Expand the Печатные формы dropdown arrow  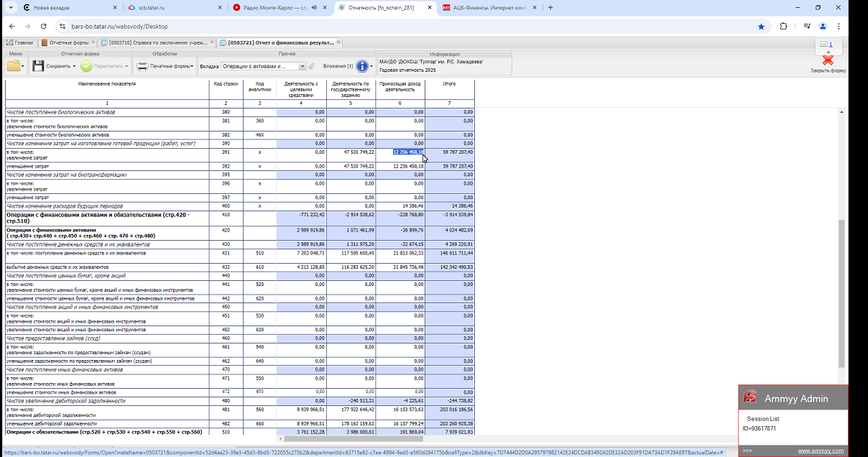click(x=193, y=66)
